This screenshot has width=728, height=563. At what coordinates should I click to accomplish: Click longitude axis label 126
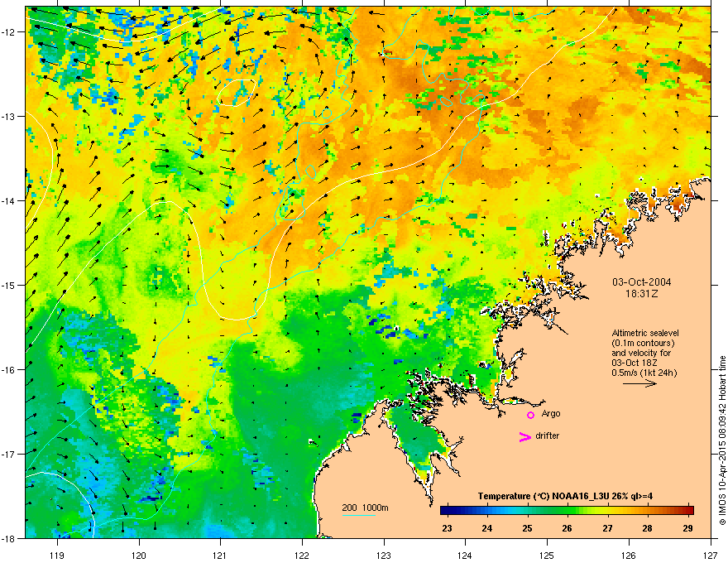pyautogui.click(x=629, y=555)
